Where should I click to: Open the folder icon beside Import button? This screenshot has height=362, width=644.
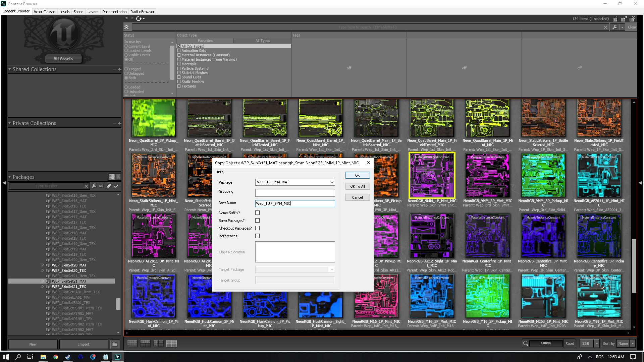pyautogui.click(x=115, y=344)
